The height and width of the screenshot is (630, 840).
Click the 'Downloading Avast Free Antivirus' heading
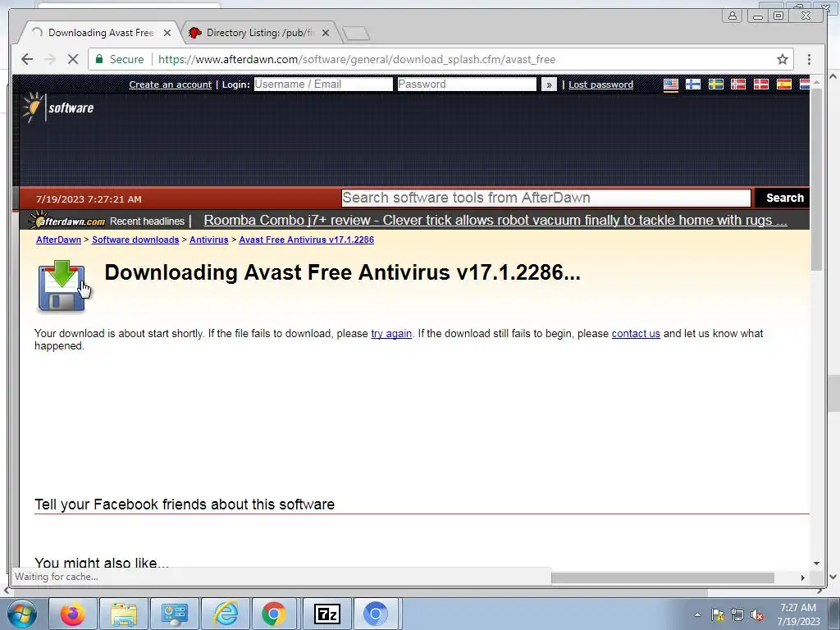point(342,272)
